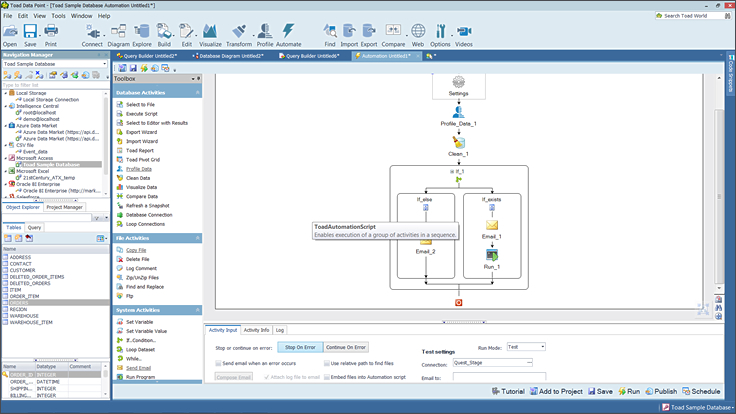Enable Send email when an error occurs
This screenshot has height=414, width=736.
click(219, 363)
